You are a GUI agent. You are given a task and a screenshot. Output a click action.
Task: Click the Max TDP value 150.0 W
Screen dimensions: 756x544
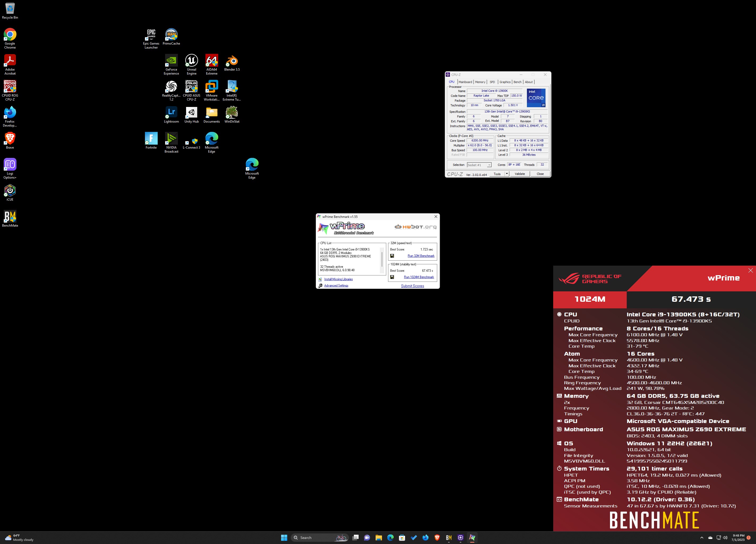(516, 96)
